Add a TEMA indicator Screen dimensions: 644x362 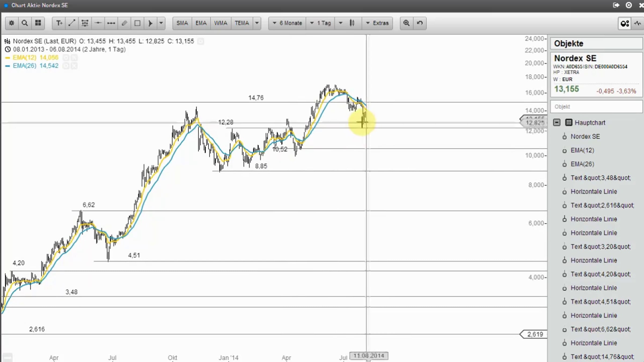click(242, 23)
